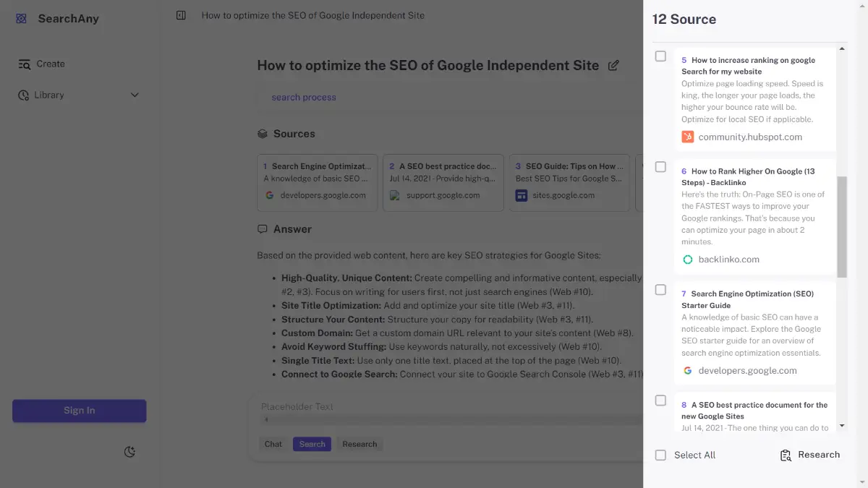Toggle the sidebar collapse icon
This screenshot has height=488, width=868.
click(181, 15)
